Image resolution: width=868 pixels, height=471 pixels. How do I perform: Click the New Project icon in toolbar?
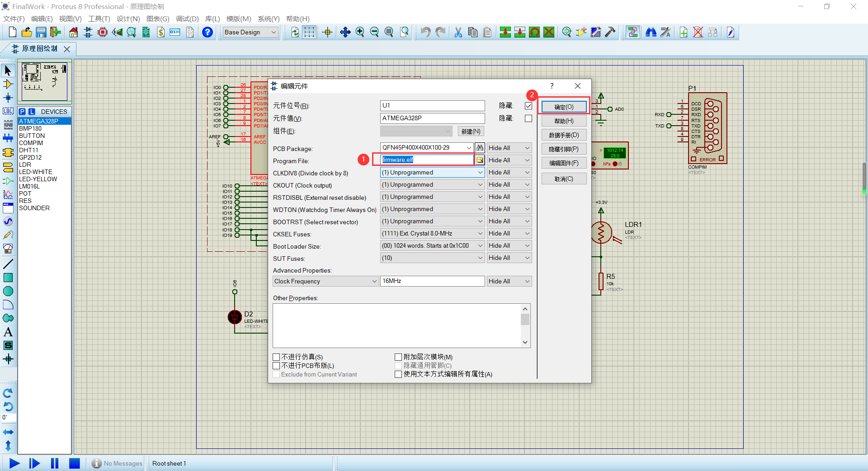tap(13, 32)
